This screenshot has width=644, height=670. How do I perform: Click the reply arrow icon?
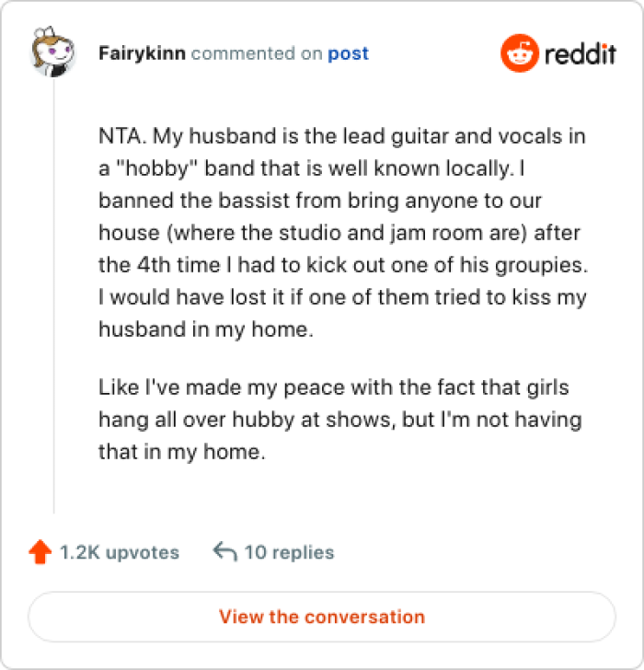[224, 552]
